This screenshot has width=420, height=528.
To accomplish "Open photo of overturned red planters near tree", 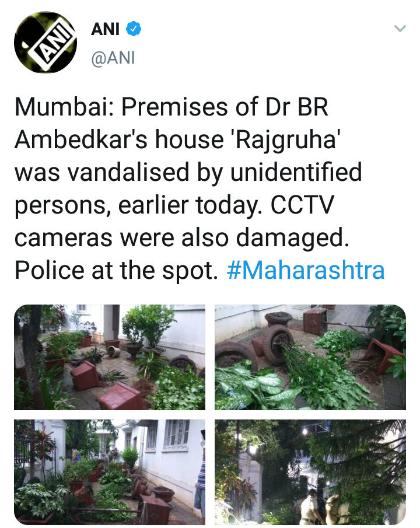I will [110, 357].
